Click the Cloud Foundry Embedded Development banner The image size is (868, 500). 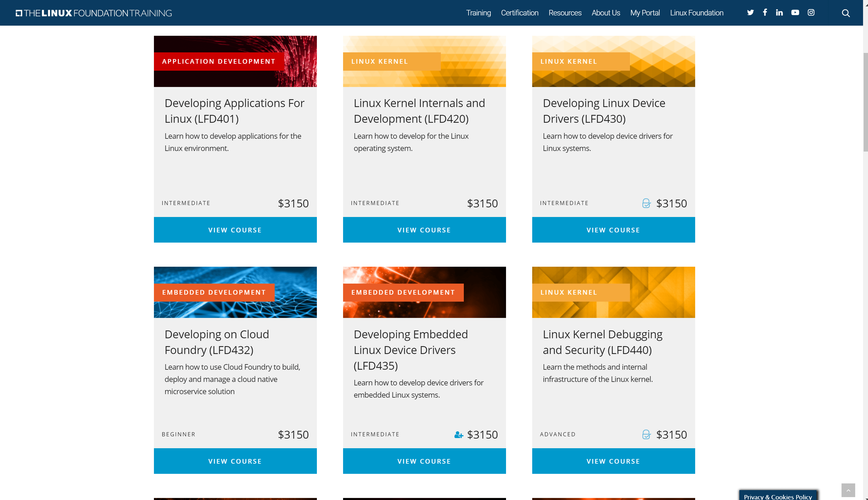(x=235, y=292)
